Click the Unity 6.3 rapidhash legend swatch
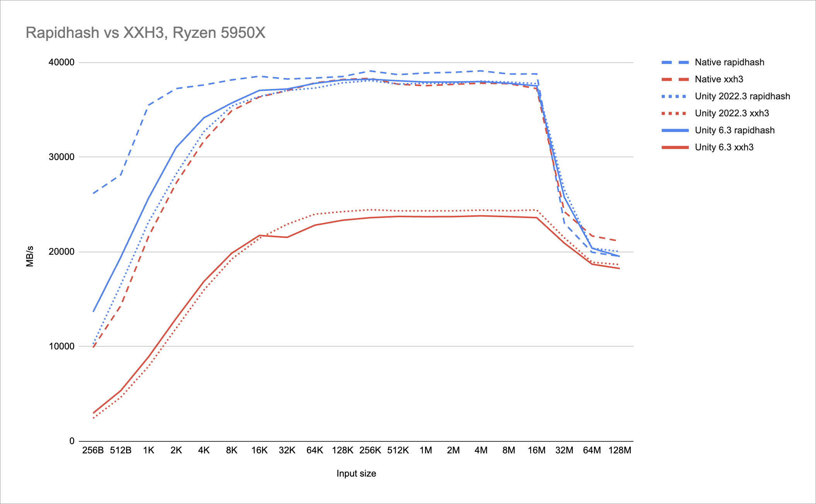The width and height of the screenshot is (816, 504). 675,130
